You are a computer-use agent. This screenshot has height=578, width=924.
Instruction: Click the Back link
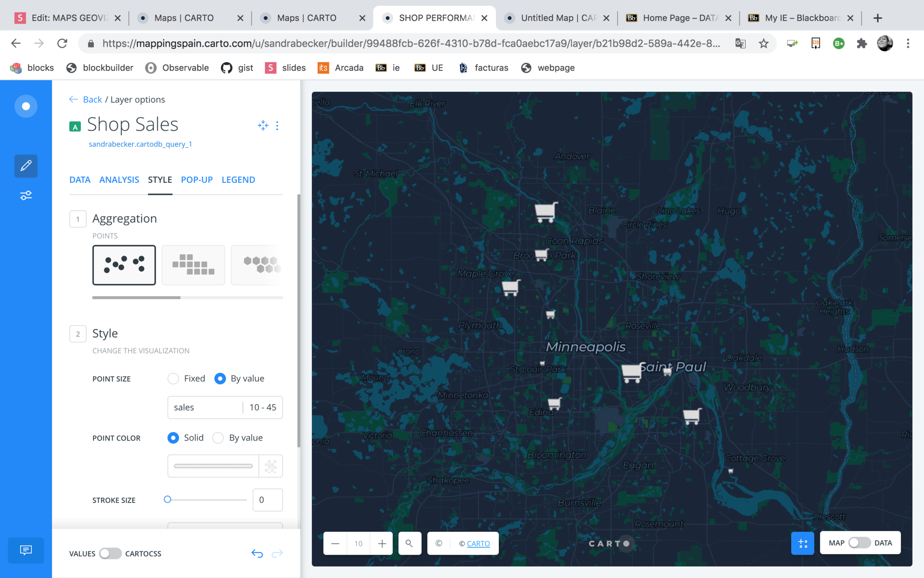pos(92,99)
